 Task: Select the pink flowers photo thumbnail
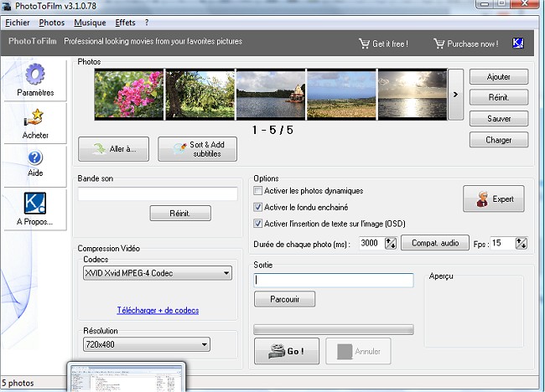click(129, 95)
